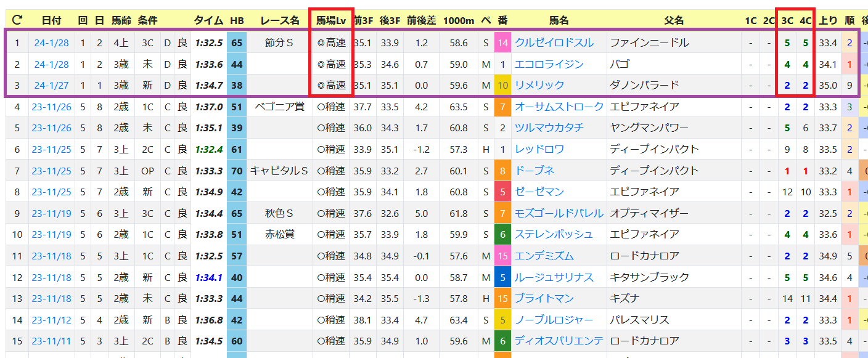Open horse link リメリック

pyautogui.click(x=539, y=85)
